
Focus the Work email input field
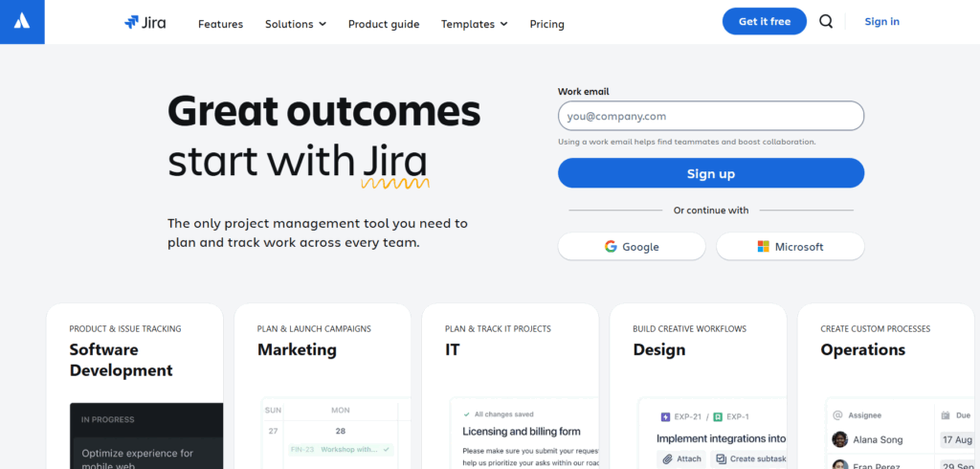pyautogui.click(x=710, y=116)
